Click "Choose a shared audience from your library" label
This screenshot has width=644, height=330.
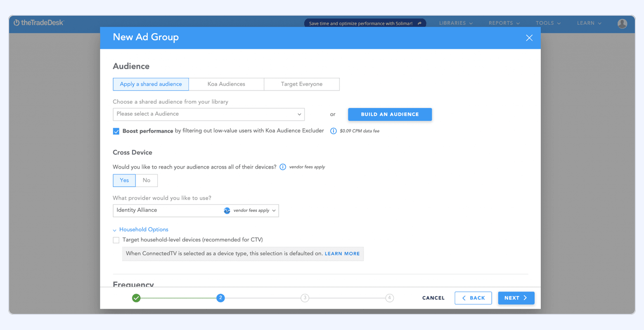(170, 102)
